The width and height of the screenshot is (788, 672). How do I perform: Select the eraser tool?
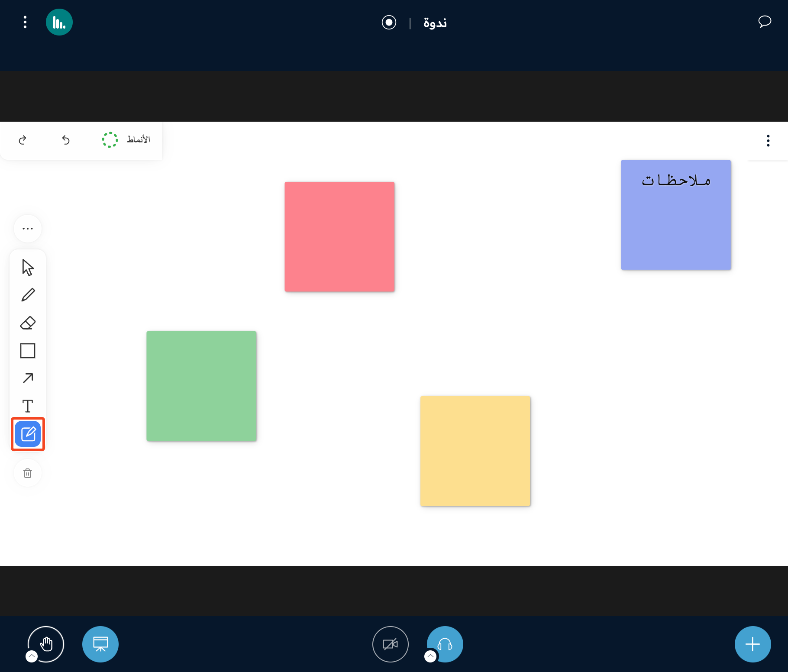[28, 323]
